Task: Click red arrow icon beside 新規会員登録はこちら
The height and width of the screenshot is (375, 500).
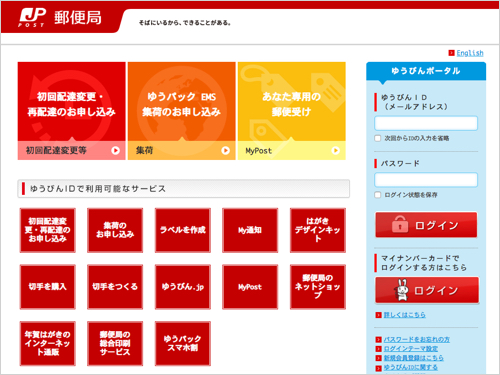Action: point(378,358)
